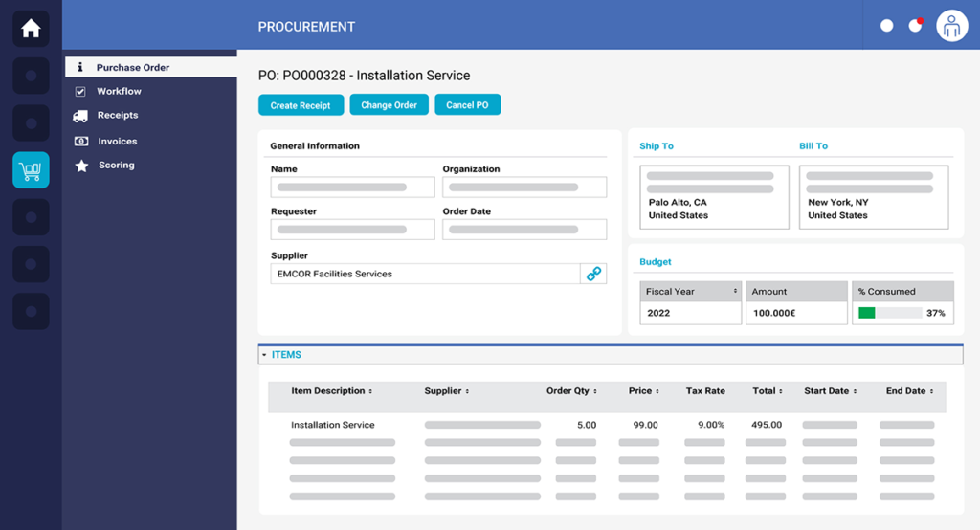Click the Invoices money icon

click(80, 142)
